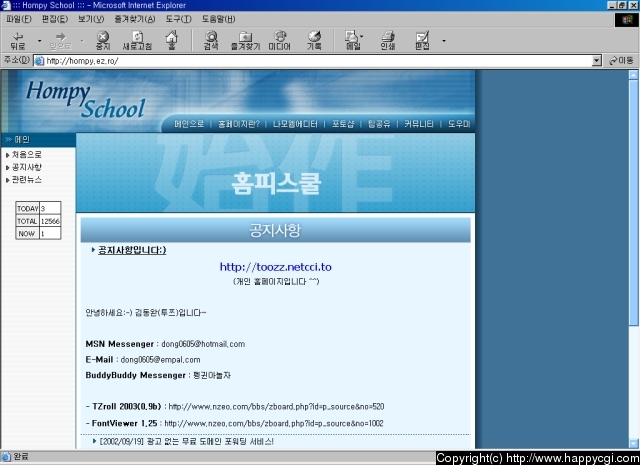Image resolution: width=640 pixels, height=465 pixels.
Task: Click the Stop (중지) toolbar icon
Action: tap(103, 40)
